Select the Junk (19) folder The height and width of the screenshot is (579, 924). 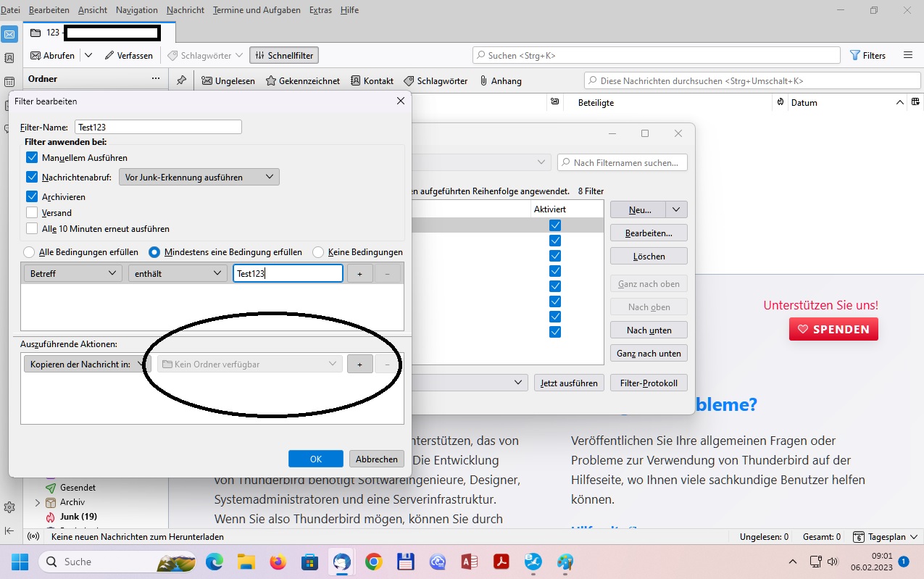pyautogui.click(x=78, y=517)
